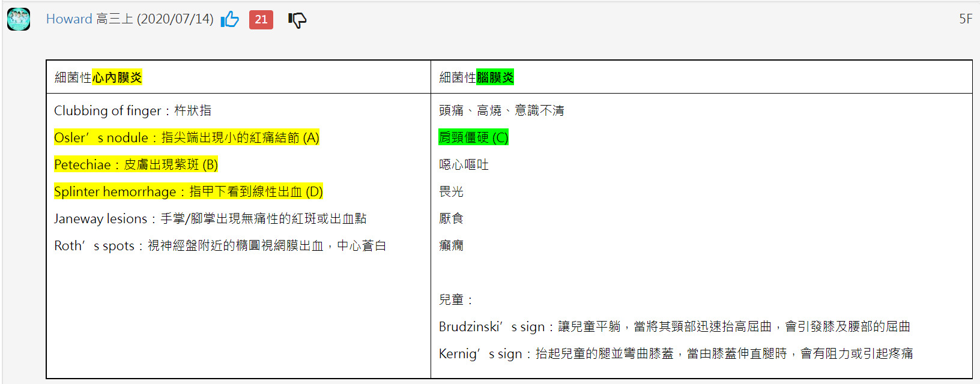Viewport: 980px width, 384px height.
Task: Click the Janeway lesions description line
Action: point(210,218)
